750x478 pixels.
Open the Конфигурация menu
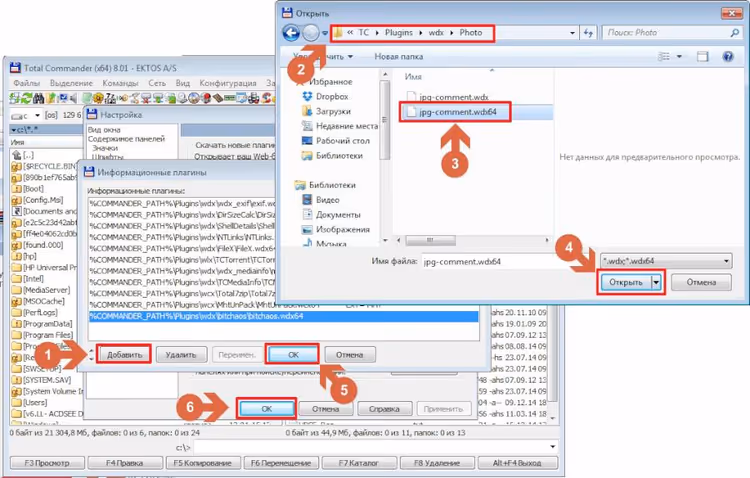(228, 83)
